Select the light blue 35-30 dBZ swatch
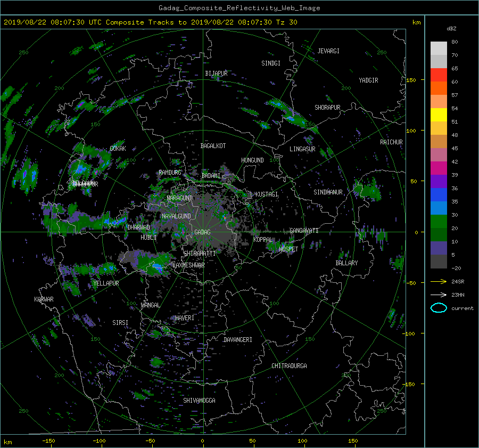This screenshot has width=479, height=448. [x=439, y=208]
